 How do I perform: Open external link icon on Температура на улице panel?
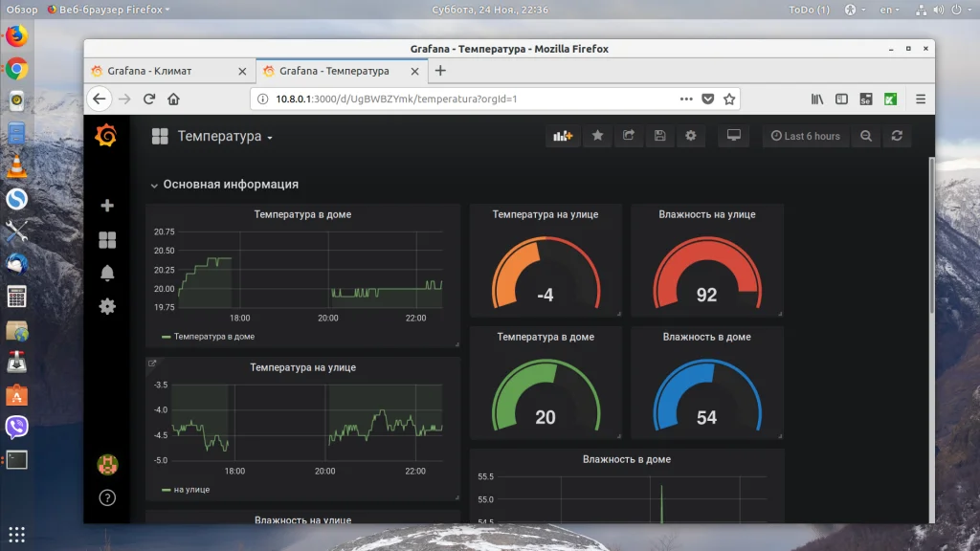(x=152, y=363)
